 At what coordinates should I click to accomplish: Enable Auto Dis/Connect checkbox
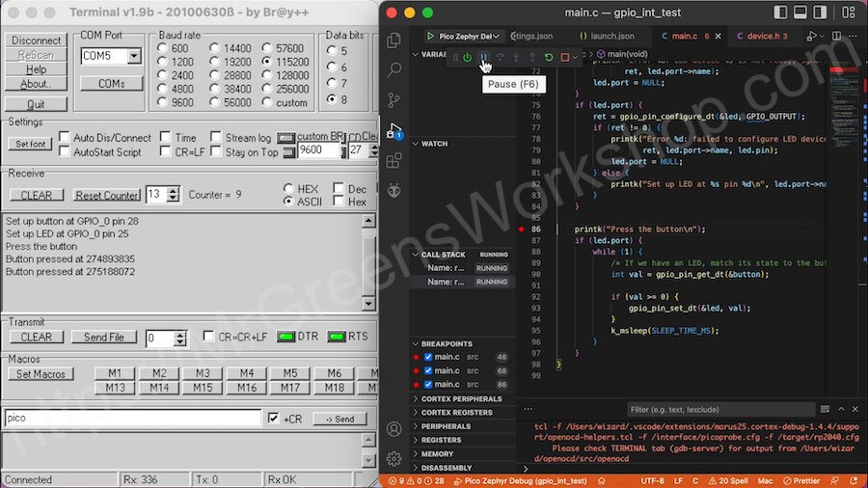65,137
